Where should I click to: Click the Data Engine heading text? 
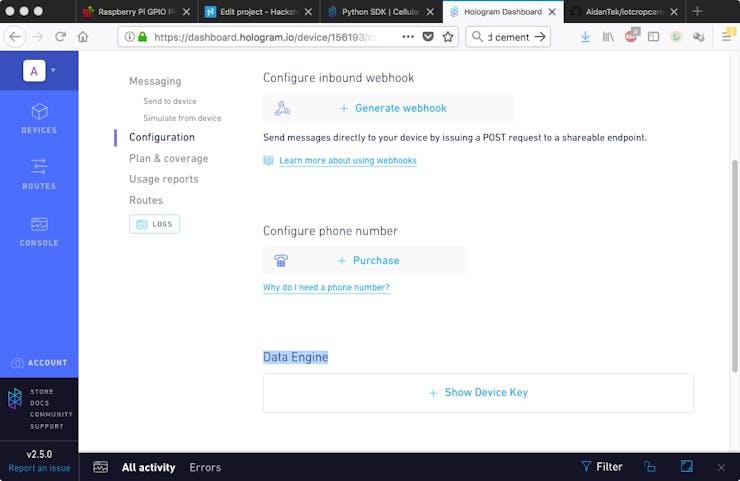pos(295,357)
